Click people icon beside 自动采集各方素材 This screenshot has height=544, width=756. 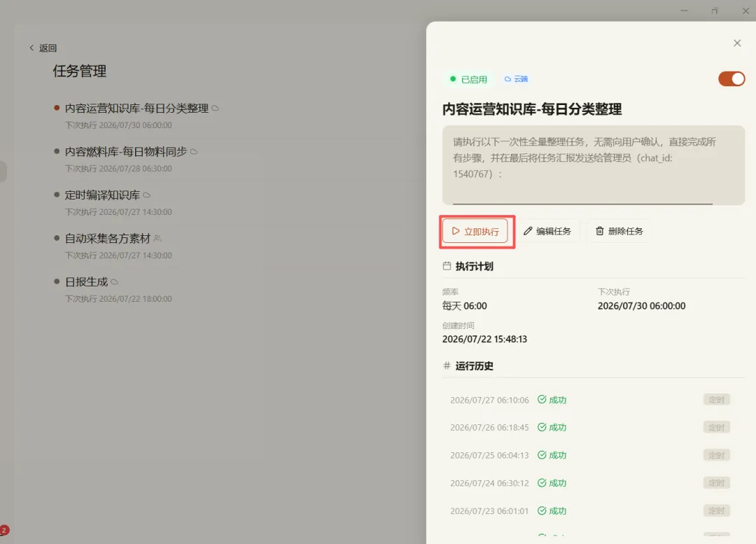click(157, 238)
